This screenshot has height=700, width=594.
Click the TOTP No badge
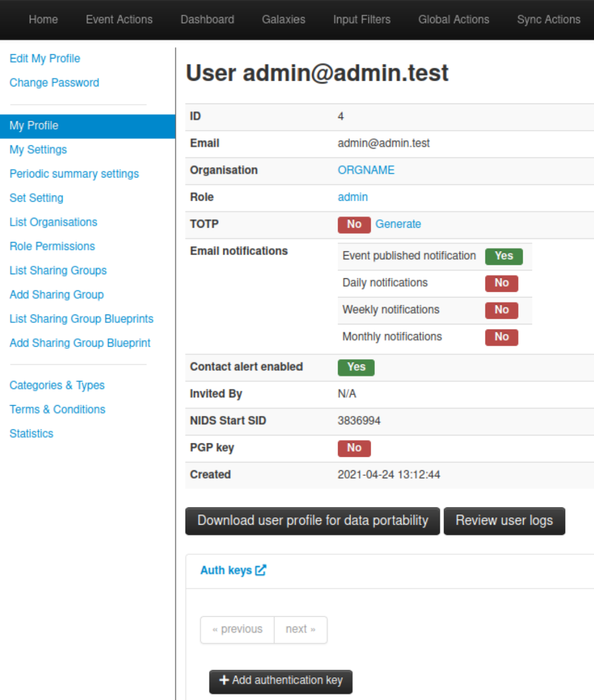[354, 225]
